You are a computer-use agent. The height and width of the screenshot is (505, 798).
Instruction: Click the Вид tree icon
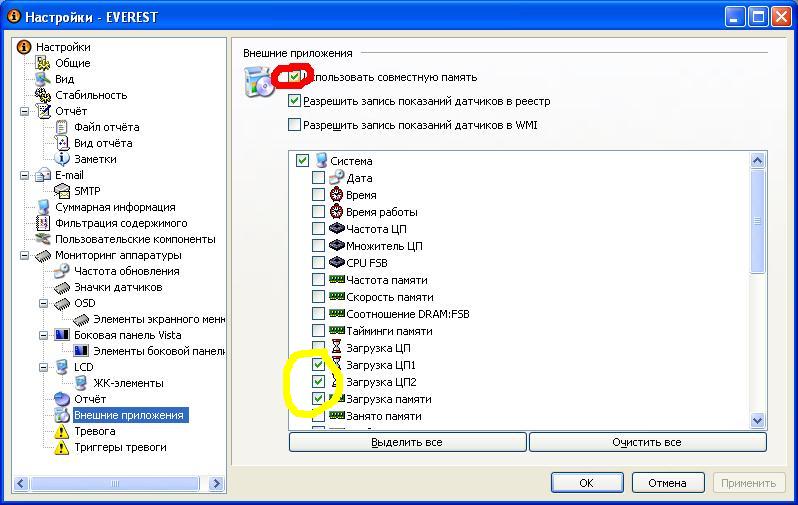[x=43, y=79]
